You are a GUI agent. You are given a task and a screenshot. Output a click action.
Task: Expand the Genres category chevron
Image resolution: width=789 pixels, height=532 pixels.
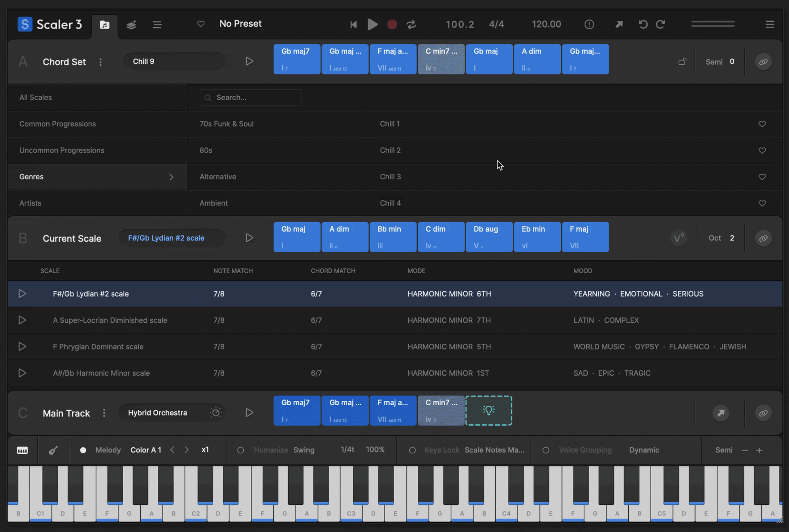(x=171, y=177)
